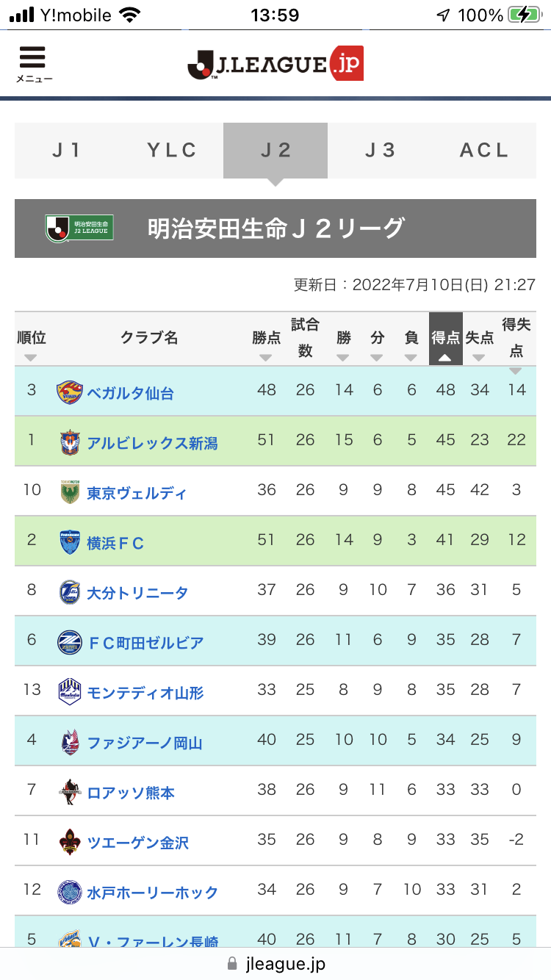Click the Oita Trinita club crest
The width and height of the screenshot is (551, 980).
click(69, 592)
